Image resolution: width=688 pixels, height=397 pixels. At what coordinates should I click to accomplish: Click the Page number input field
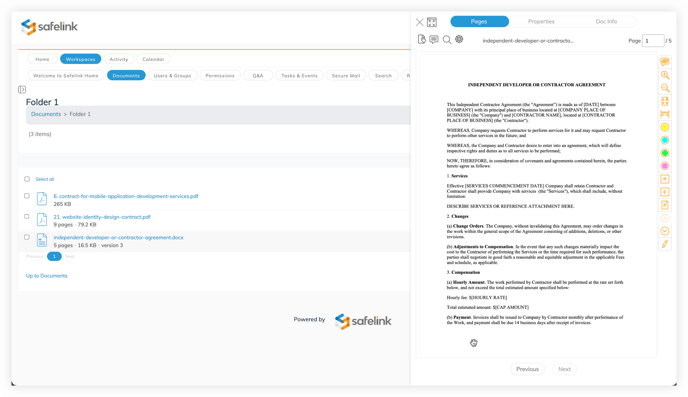coord(653,41)
